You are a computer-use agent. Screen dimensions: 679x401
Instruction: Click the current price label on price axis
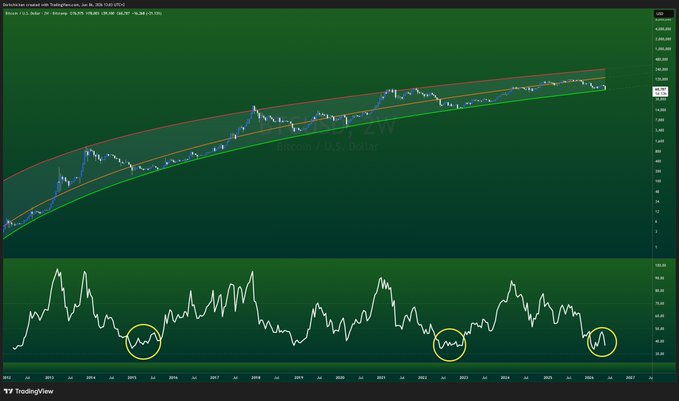tap(660, 91)
